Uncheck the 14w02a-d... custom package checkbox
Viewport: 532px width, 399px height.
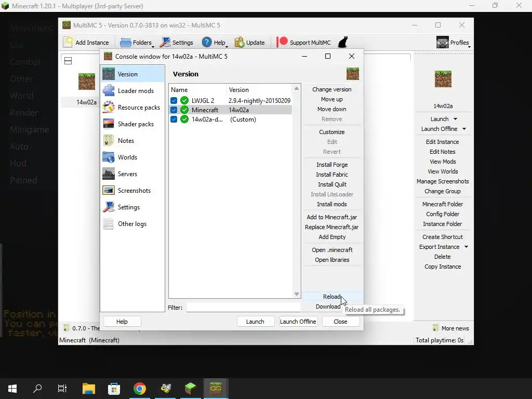pos(174,119)
